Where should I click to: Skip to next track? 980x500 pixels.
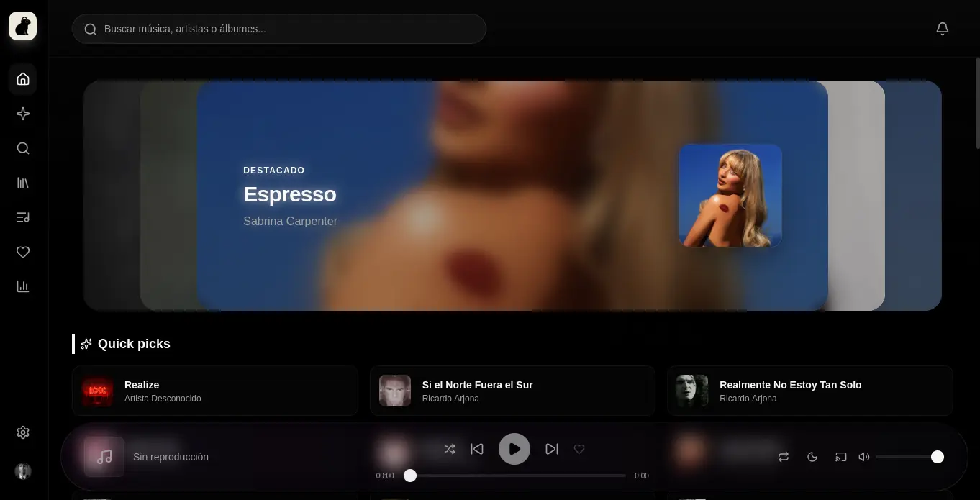[x=552, y=449]
